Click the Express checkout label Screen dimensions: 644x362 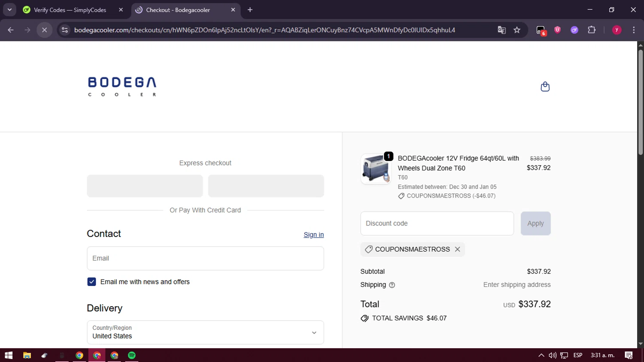[x=205, y=163]
